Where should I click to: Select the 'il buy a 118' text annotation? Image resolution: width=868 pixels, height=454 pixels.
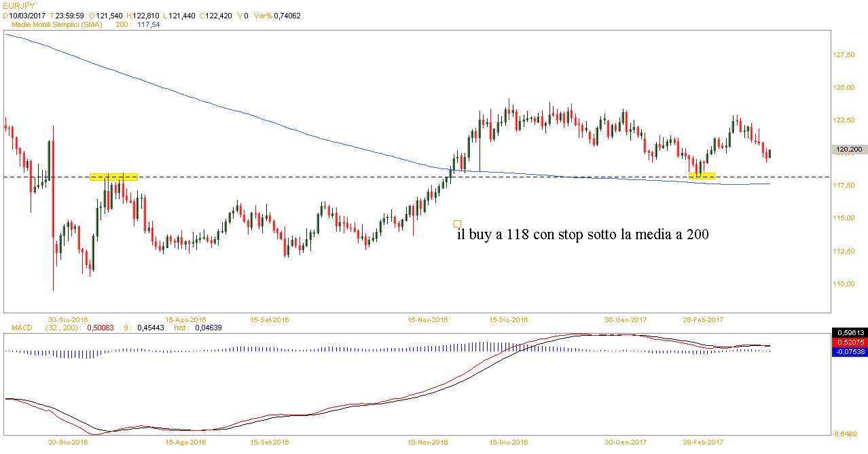583,235
